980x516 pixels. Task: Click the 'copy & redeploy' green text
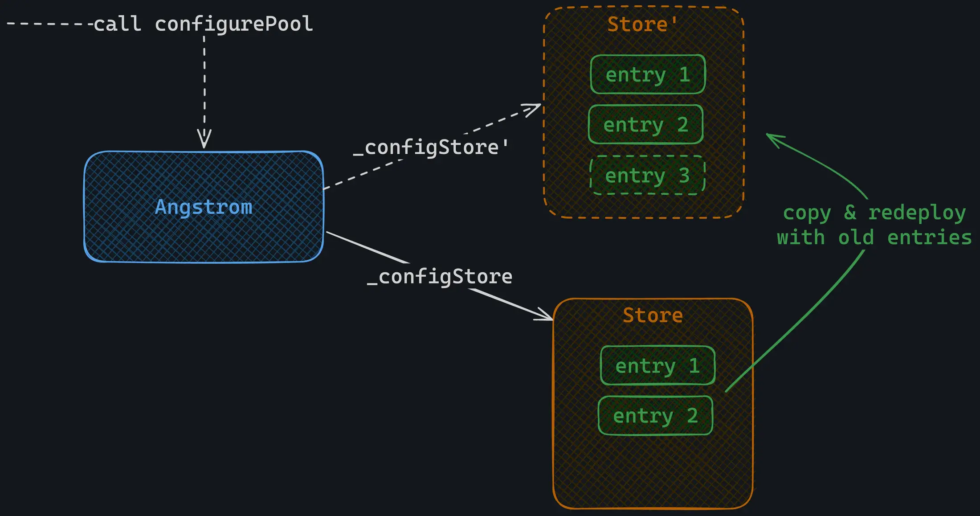click(x=874, y=213)
